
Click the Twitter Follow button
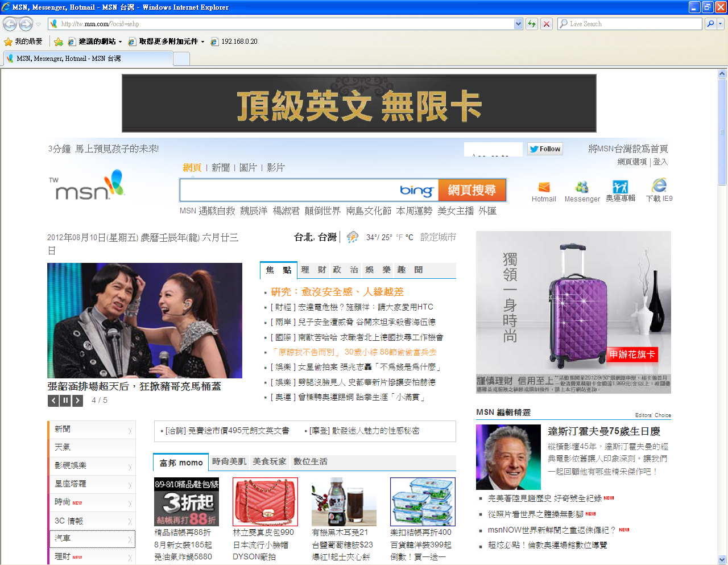click(545, 149)
